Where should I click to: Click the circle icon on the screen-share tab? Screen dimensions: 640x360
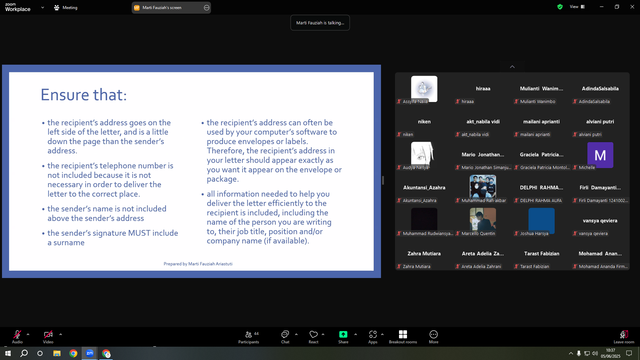click(x=206, y=7)
